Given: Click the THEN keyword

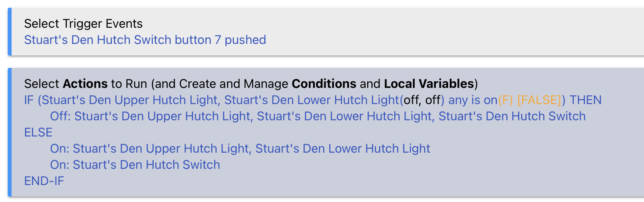Looking at the screenshot, I should coord(585,100).
